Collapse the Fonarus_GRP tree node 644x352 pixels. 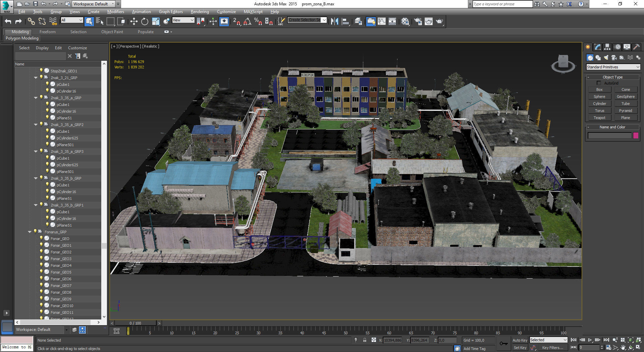pos(30,232)
